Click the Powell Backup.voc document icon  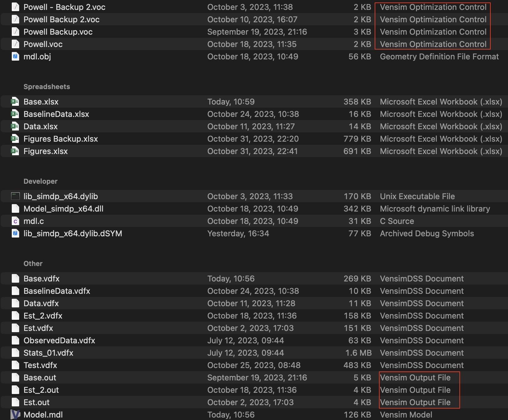[15, 32]
